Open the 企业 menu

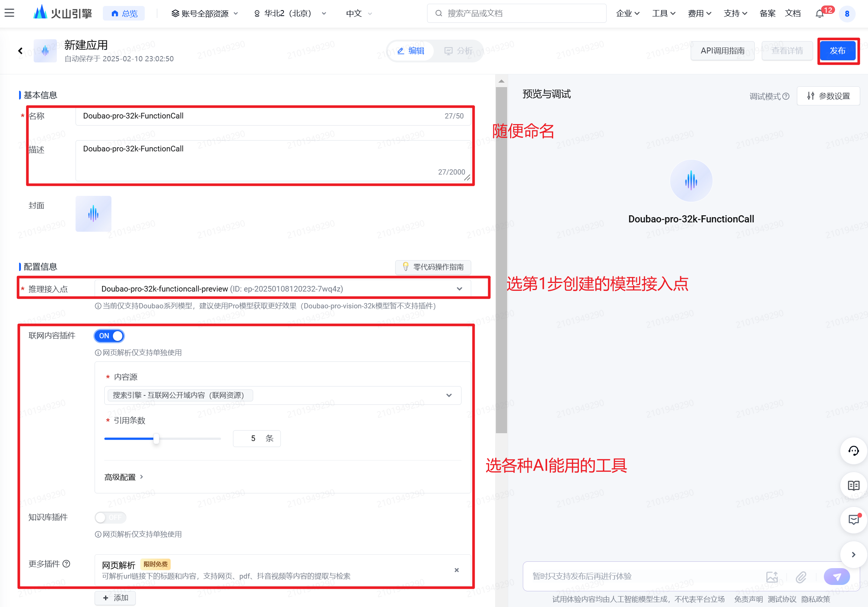coord(628,13)
